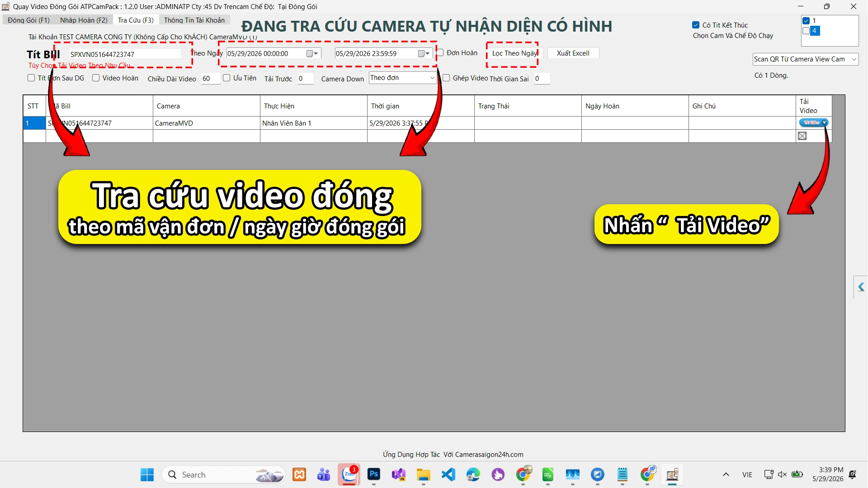Select row header 1 in the results table
This screenshot has width=868, height=488.
34,123
